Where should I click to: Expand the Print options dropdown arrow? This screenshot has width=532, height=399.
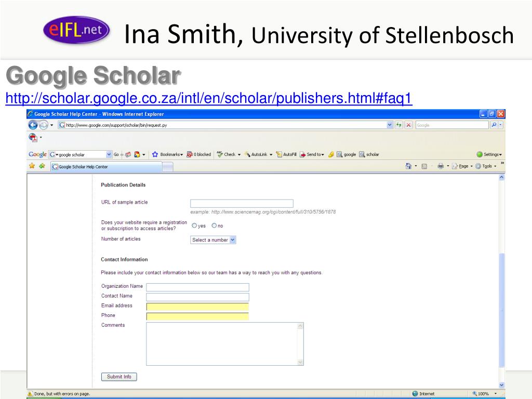click(x=447, y=166)
